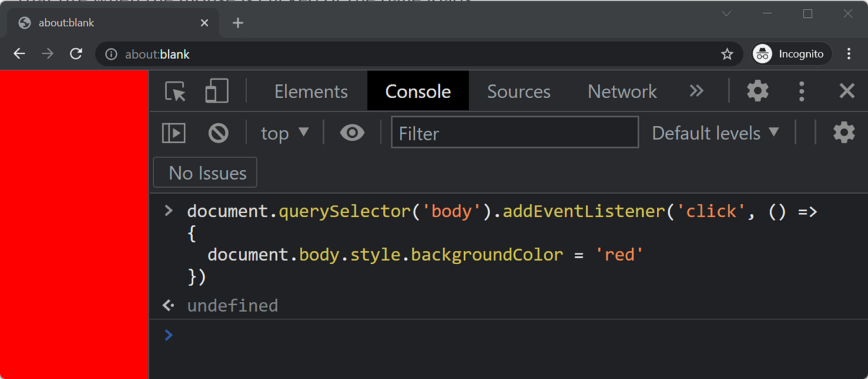Switch to the Elements panel
Image resolution: width=868 pixels, height=379 pixels.
pos(311,91)
